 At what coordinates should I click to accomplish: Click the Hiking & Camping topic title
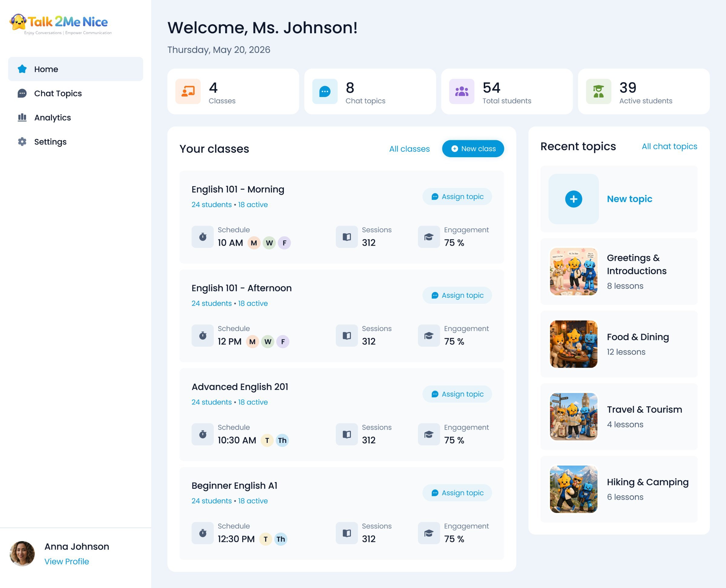point(647,482)
